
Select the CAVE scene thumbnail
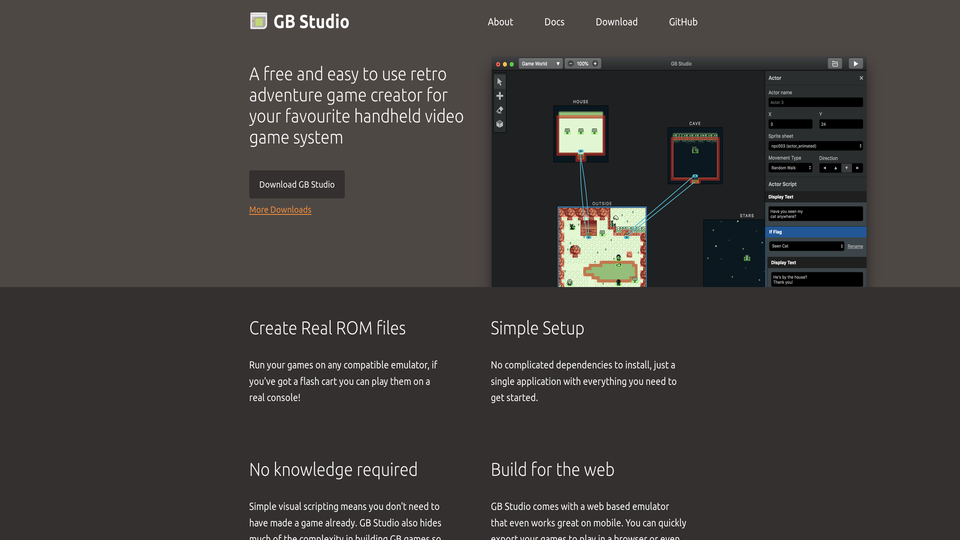point(695,156)
